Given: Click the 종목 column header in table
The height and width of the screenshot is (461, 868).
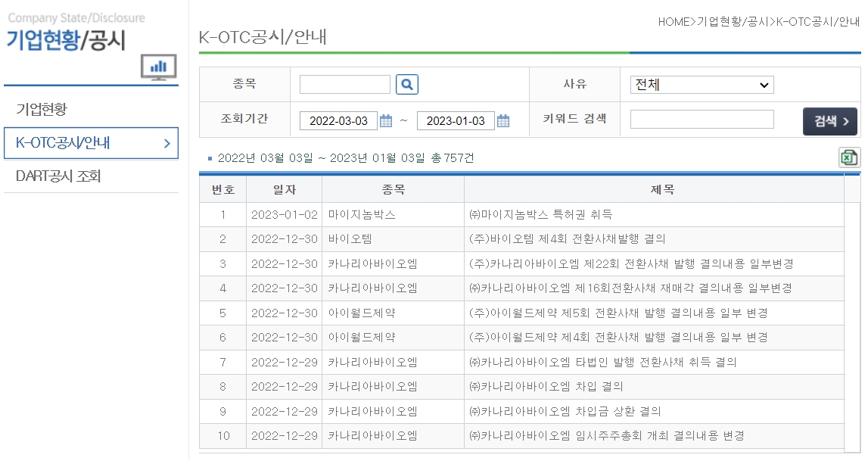Looking at the screenshot, I should click(393, 189).
